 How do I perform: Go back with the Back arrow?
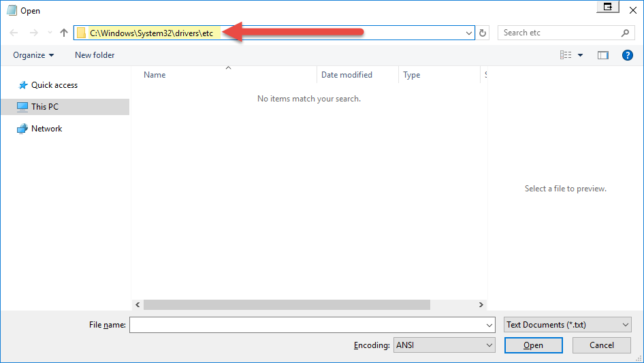tap(14, 33)
